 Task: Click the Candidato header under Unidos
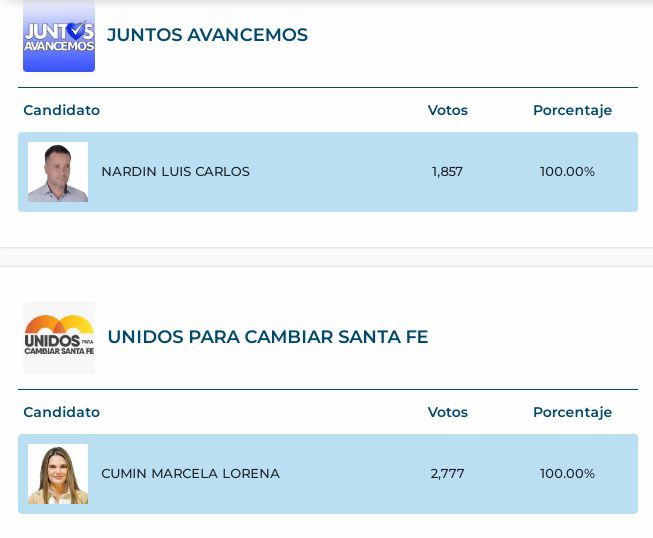coord(62,412)
